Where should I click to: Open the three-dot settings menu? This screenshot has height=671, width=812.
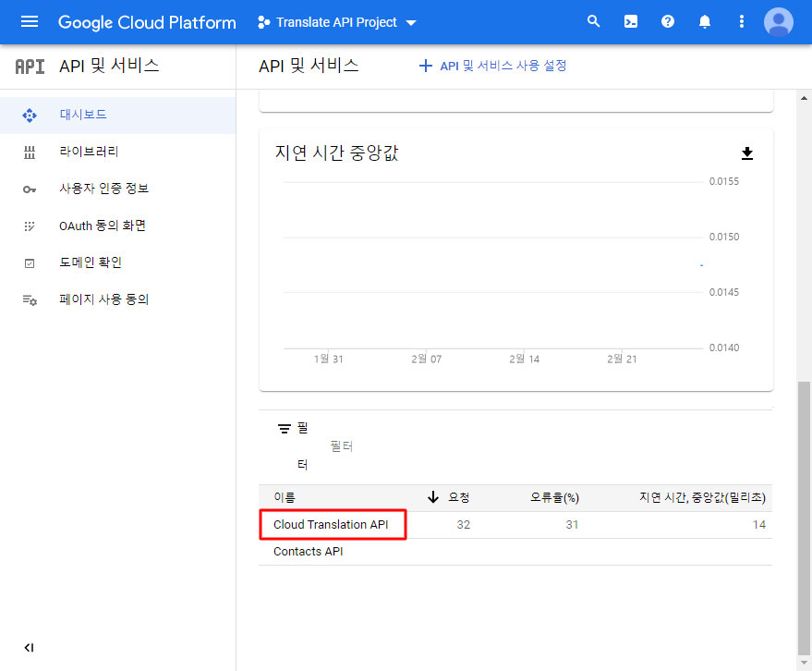[742, 21]
